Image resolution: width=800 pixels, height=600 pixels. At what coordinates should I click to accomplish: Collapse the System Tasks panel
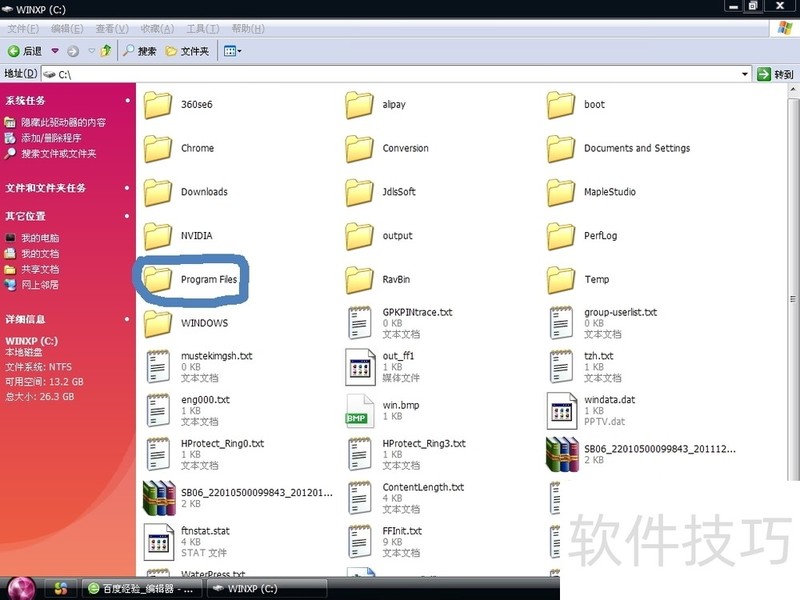coord(127,101)
